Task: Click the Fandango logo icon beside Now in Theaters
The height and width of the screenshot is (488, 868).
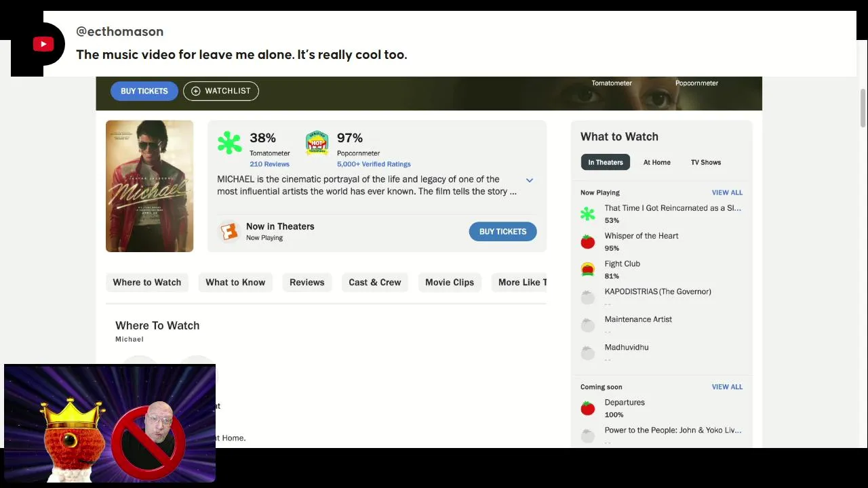Action: click(229, 232)
